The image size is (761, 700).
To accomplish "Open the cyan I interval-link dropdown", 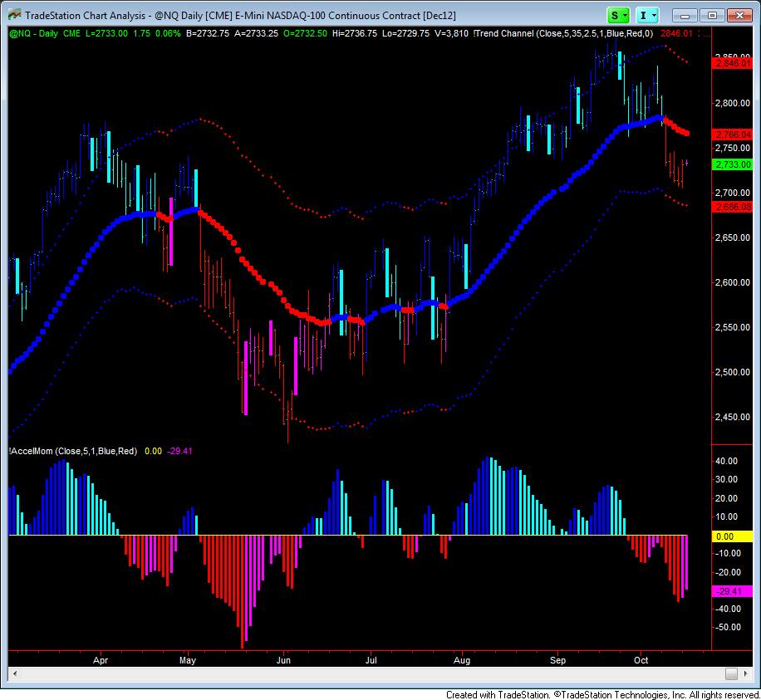I will click(x=647, y=15).
